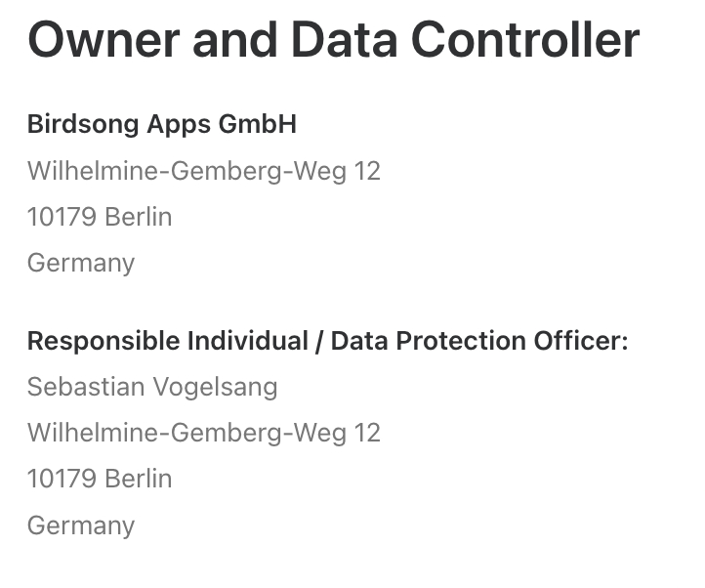
Task: Click 10179 Berlin in the officer's address
Action: [100, 479]
